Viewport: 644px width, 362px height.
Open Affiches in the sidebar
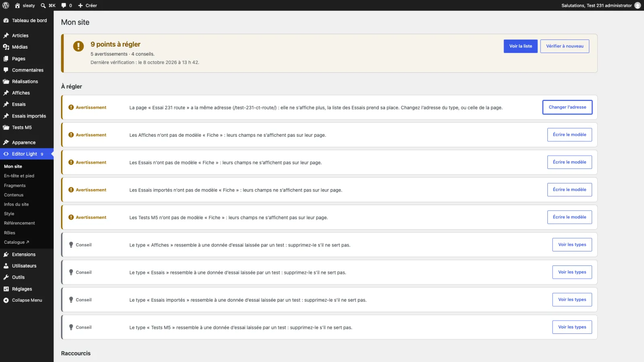click(x=27, y=93)
